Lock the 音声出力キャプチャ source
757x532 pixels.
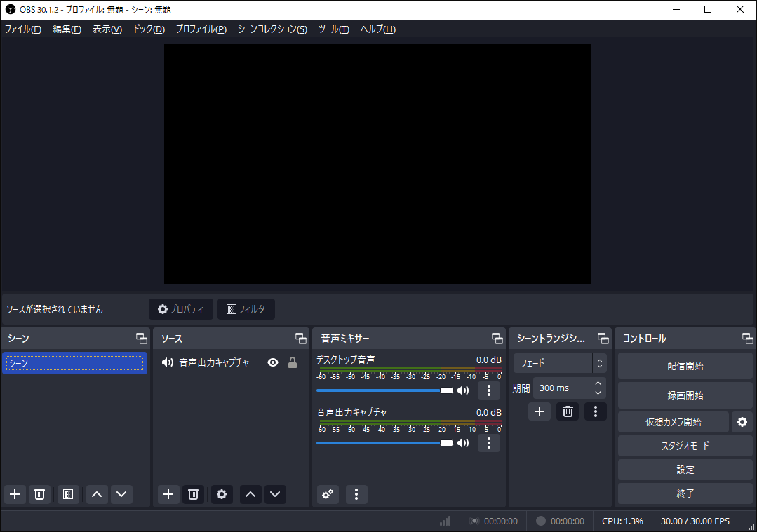293,362
